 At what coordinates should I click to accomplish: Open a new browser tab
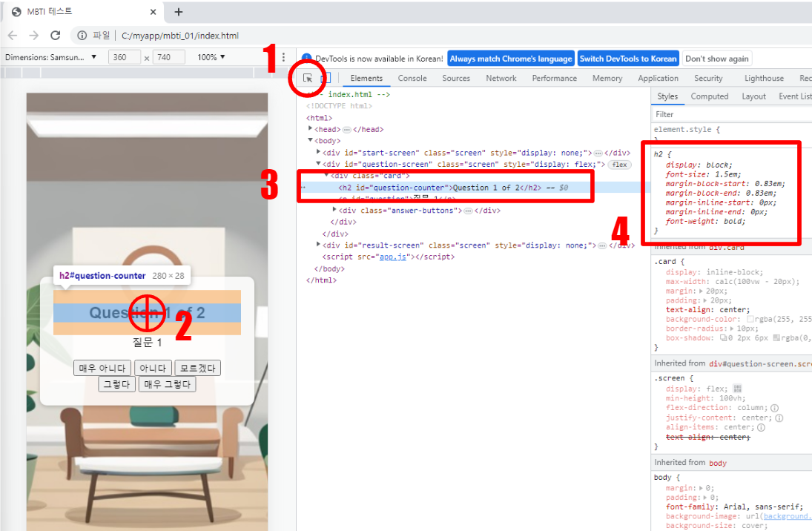(x=178, y=11)
